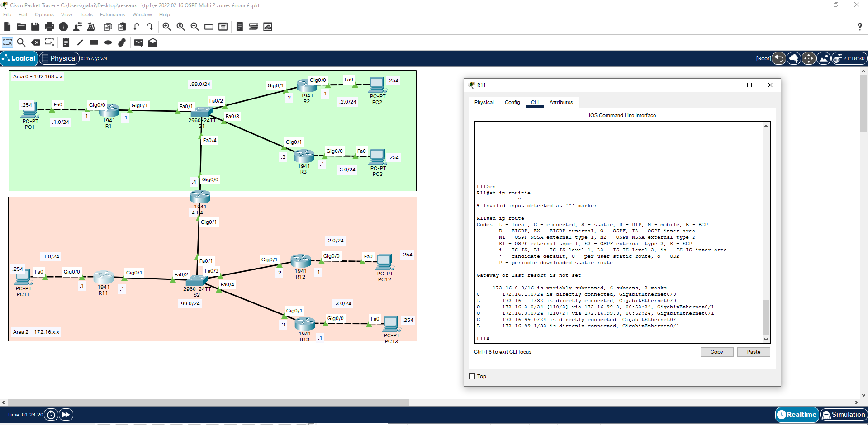Activate the Select tool
Screen dimensions: 868x425
[x=7, y=42]
